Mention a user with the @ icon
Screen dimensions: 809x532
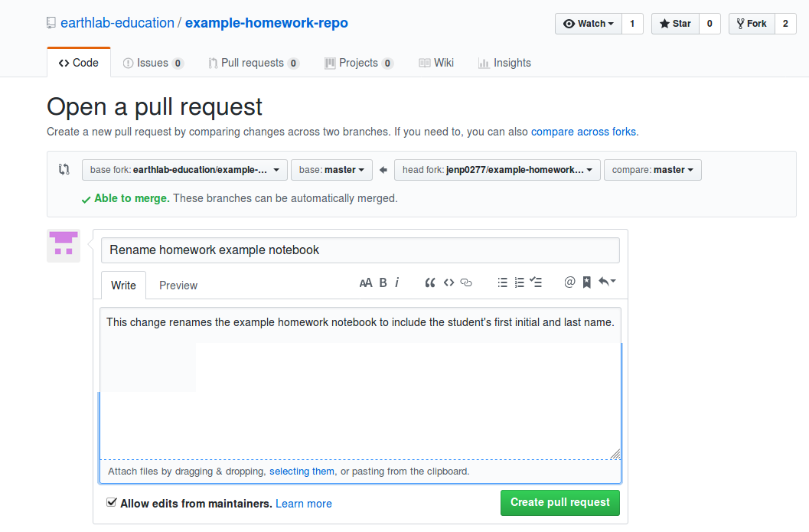tap(569, 282)
